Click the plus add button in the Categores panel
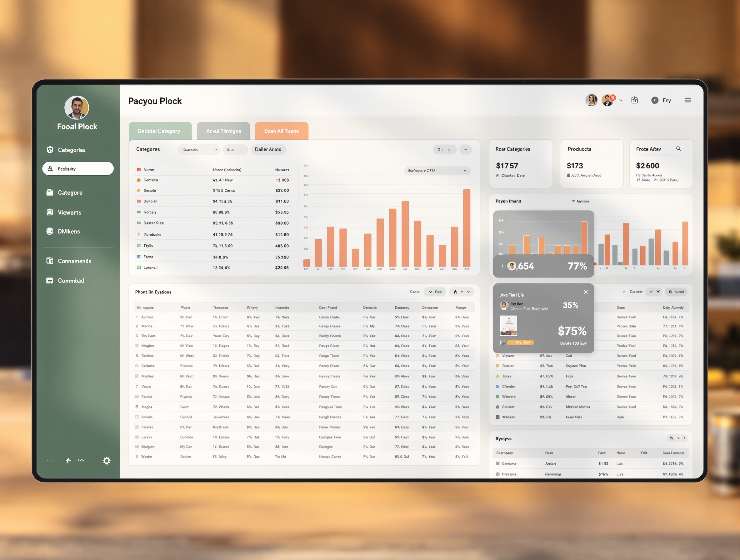 466,150
